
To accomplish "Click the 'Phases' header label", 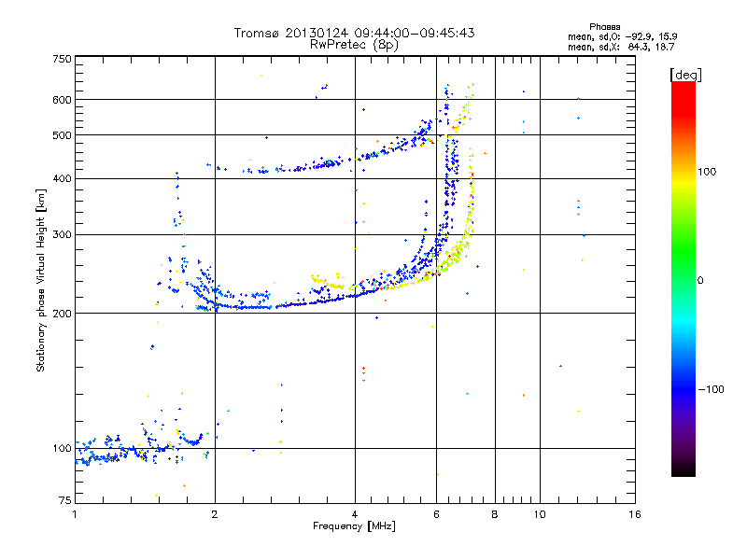I will 604,27.
